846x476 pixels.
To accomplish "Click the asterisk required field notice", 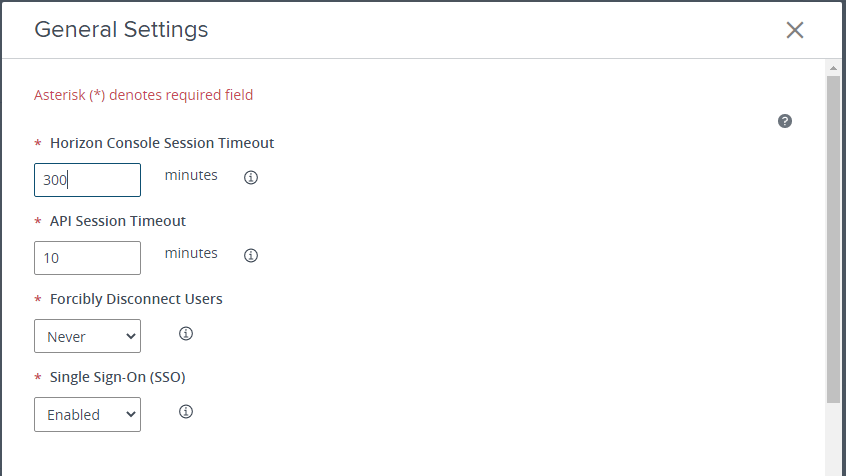I will [143, 95].
